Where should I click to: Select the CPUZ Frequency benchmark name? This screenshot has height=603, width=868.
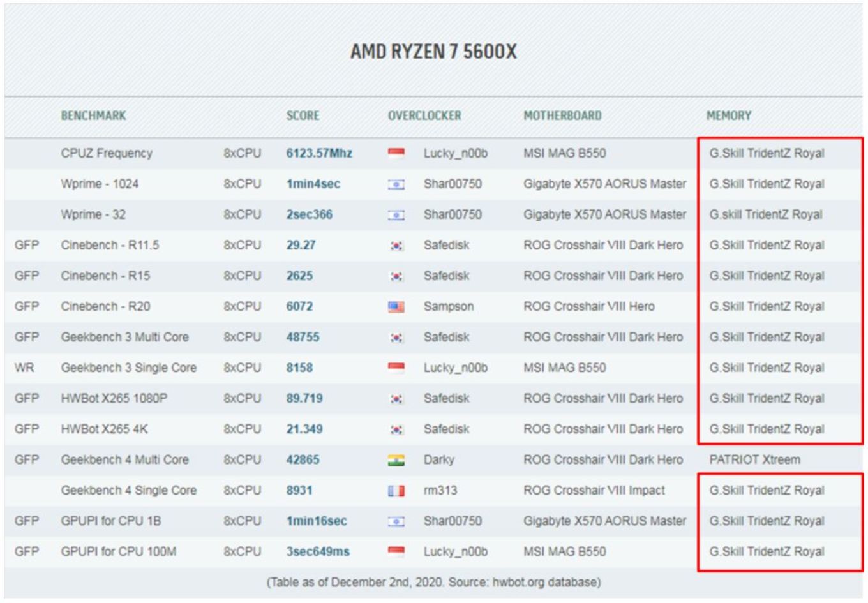107,153
